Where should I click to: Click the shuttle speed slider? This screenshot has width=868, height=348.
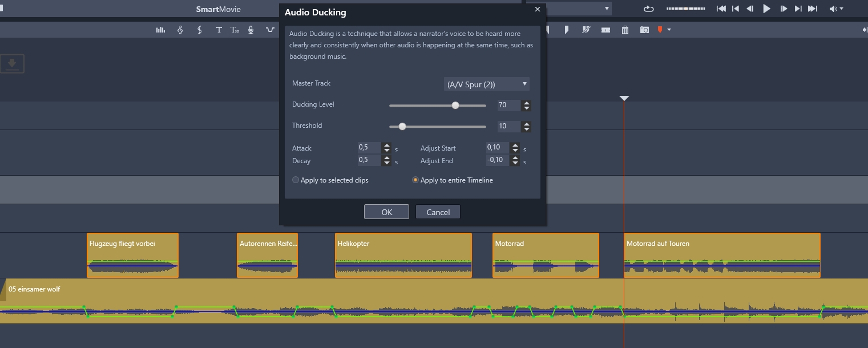[685, 9]
